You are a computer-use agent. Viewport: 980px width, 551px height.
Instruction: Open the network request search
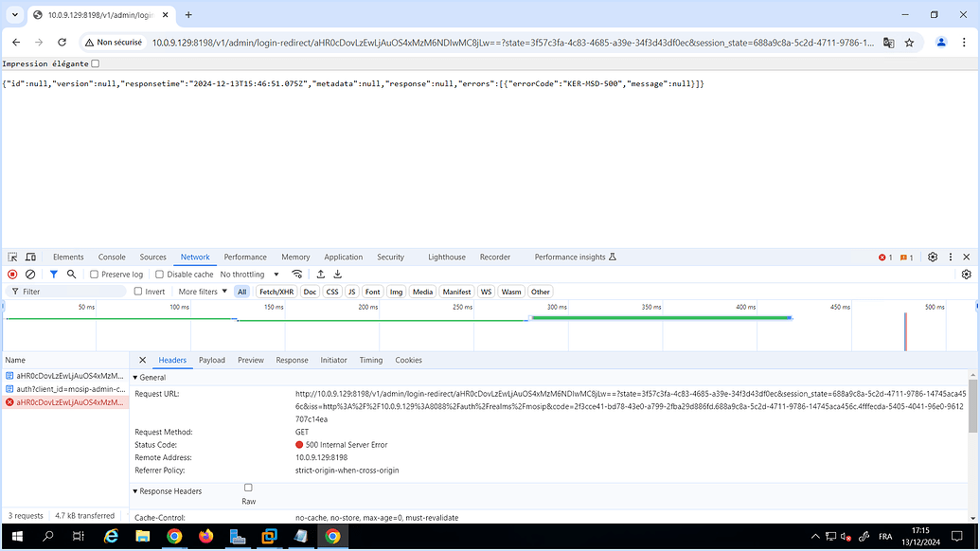click(x=71, y=274)
